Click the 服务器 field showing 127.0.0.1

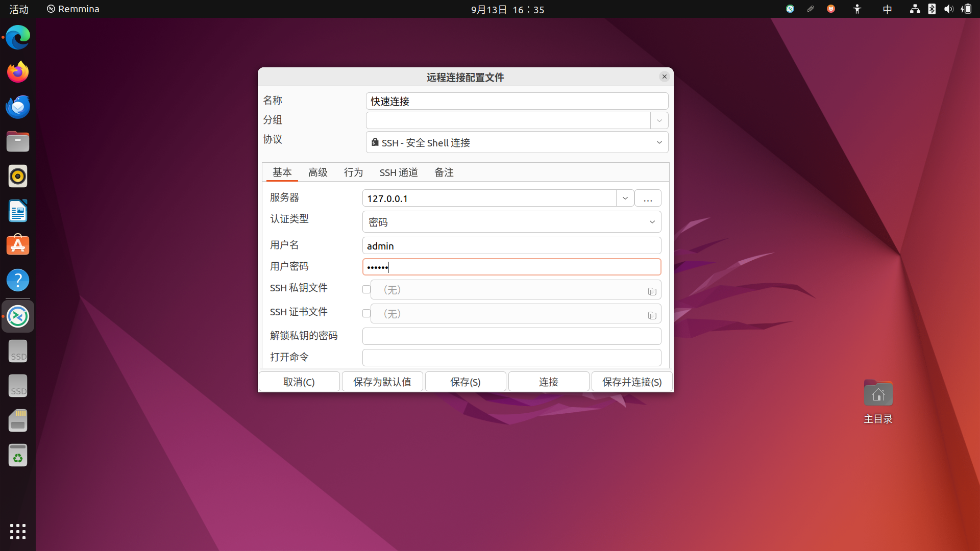click(489, 198)
